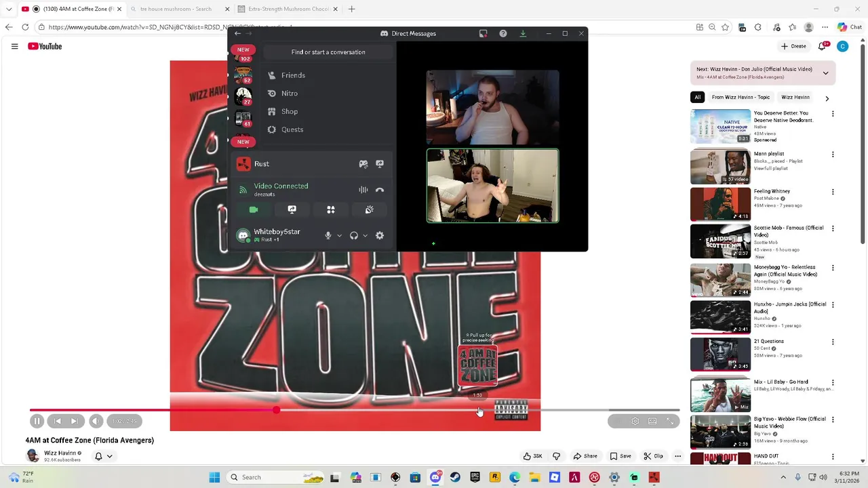
Task: Skip to next video in player
Action: 74,421
